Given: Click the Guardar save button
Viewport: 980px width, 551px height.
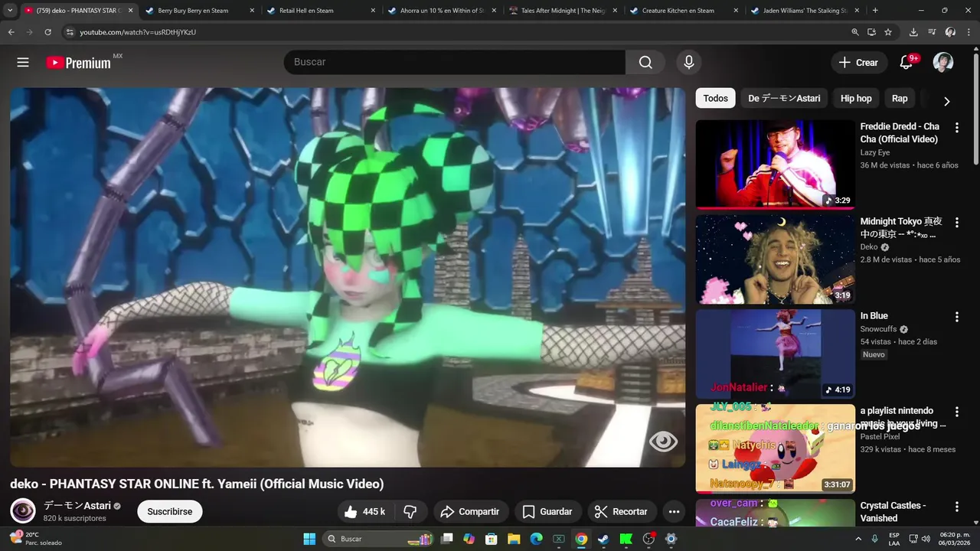Looking at the screenshot, I should coord(547,511).
